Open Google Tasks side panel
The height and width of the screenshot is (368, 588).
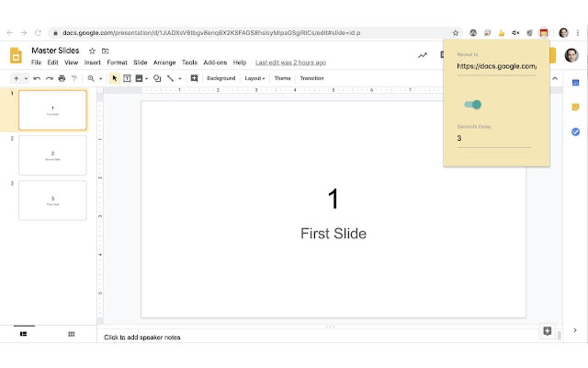click(x=575, y=132)
